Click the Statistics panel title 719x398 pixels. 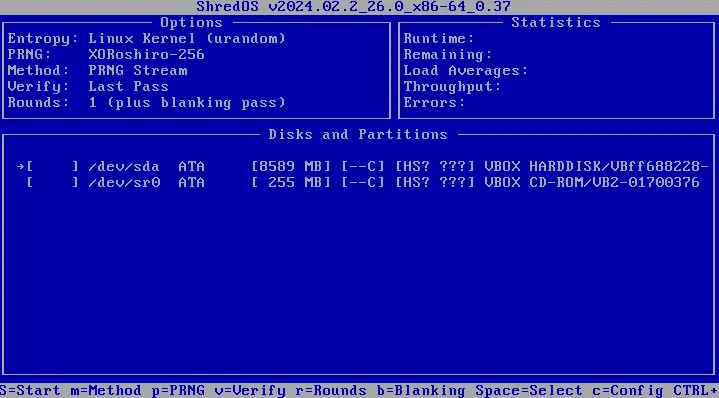[556, 22]
